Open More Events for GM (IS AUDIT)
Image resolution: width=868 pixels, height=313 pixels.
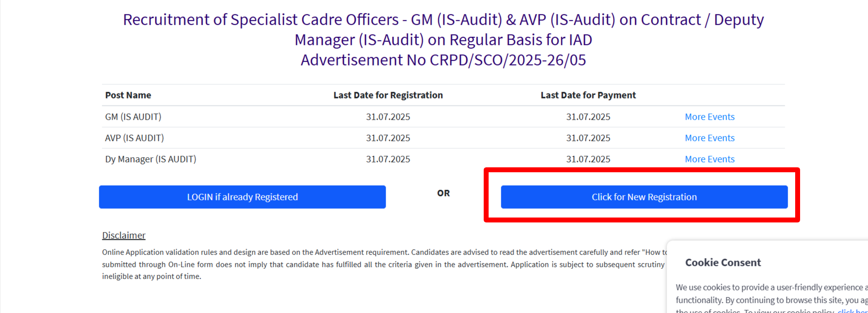click(x=709, y=117)
